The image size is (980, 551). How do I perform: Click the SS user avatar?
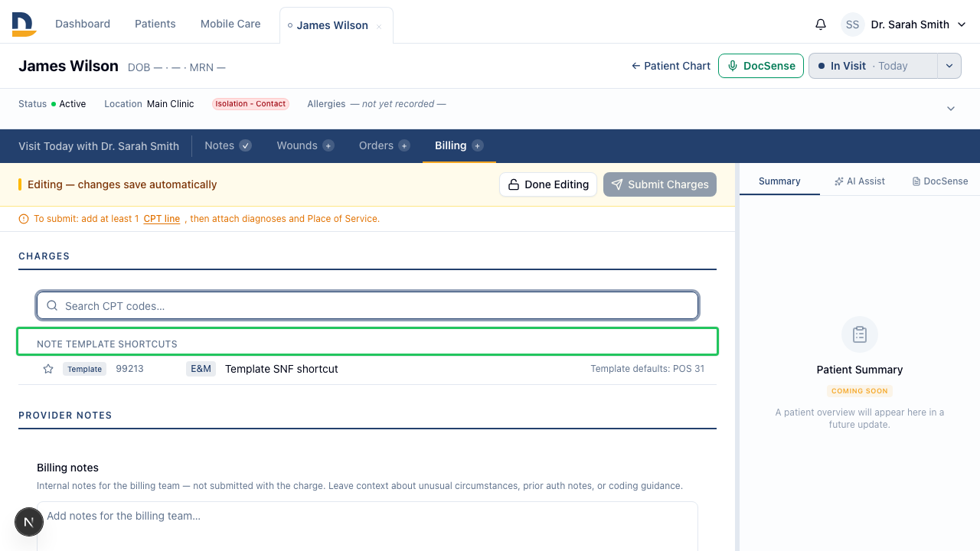coord(853,24)
